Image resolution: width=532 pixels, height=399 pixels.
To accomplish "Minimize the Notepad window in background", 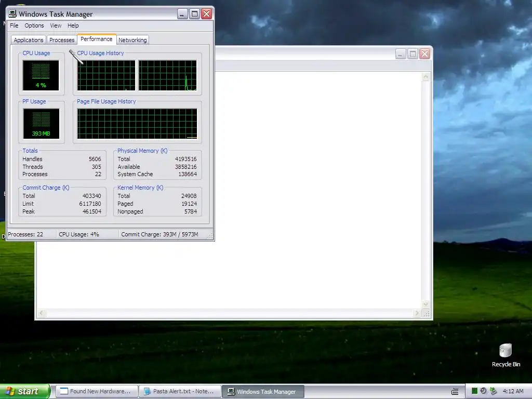I will pos(401,54).
